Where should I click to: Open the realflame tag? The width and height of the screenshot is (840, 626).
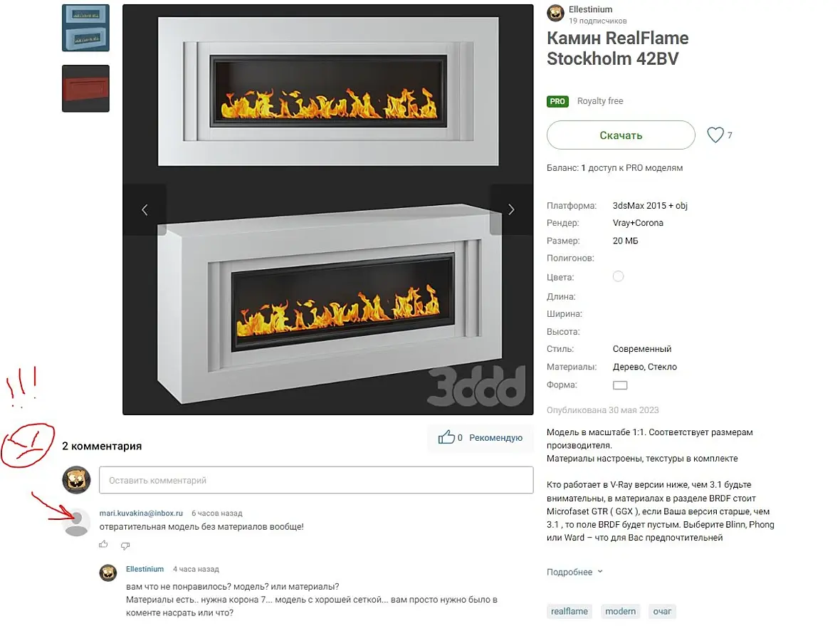click(569, 611)
